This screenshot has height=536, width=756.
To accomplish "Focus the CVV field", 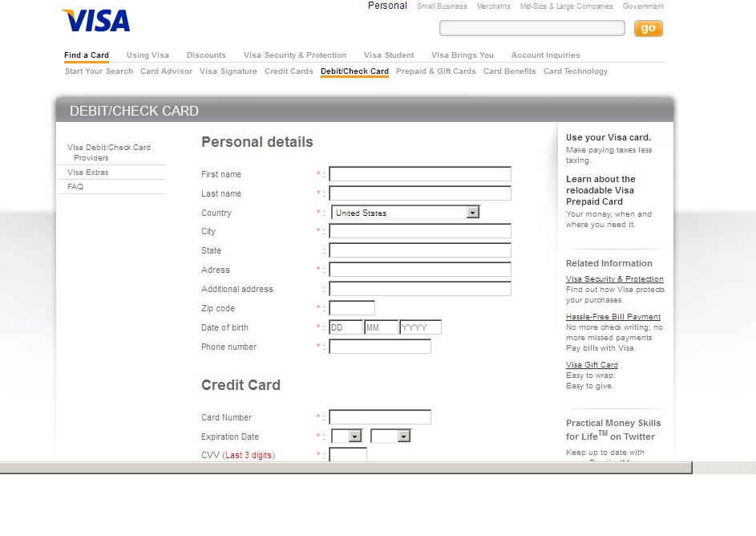I will click(348, 454).
